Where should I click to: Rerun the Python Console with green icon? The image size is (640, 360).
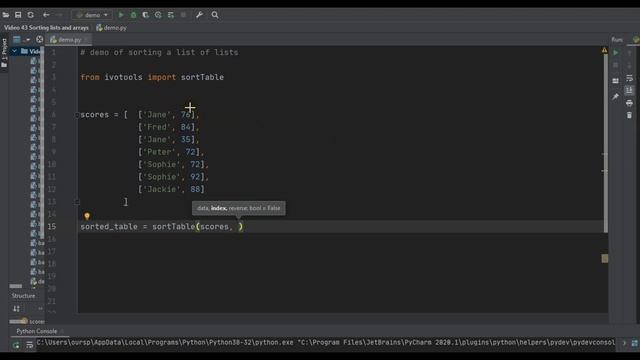(16, 345)
